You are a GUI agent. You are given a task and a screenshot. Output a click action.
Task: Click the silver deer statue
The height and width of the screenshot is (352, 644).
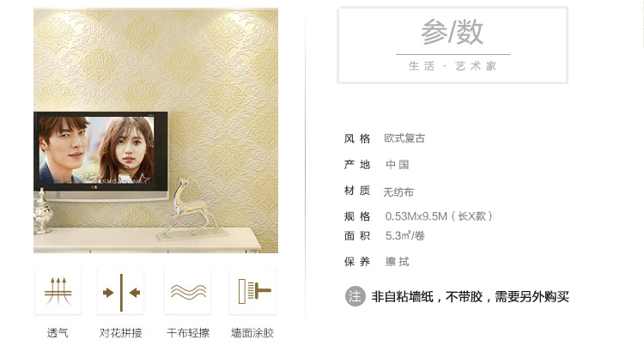click(190, 209)
